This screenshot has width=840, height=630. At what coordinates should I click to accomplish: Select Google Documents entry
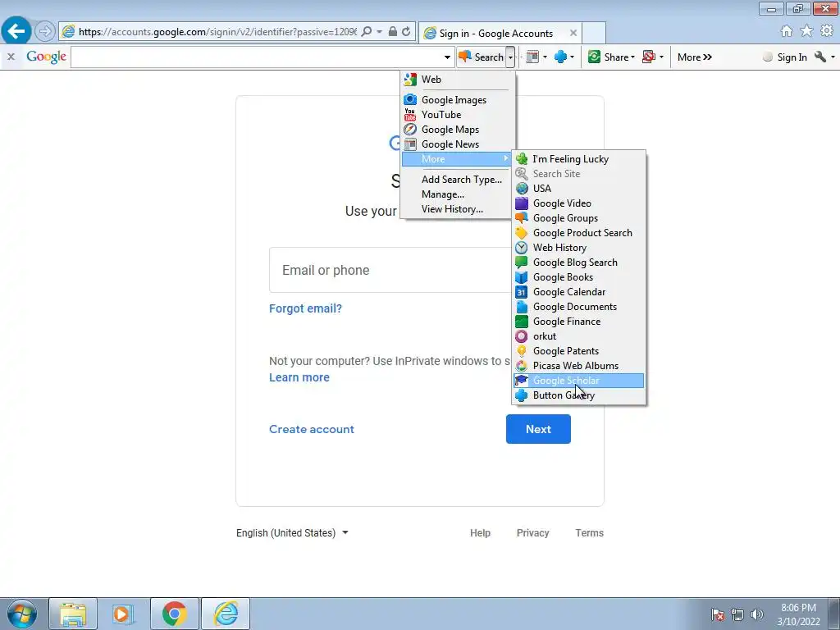[578, 307]
